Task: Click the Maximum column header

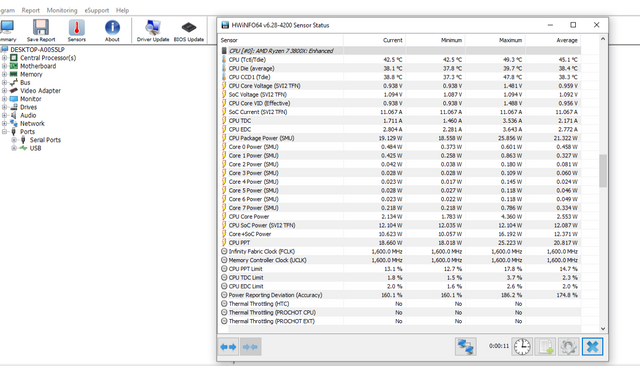Action: click(x=495, y=40)
